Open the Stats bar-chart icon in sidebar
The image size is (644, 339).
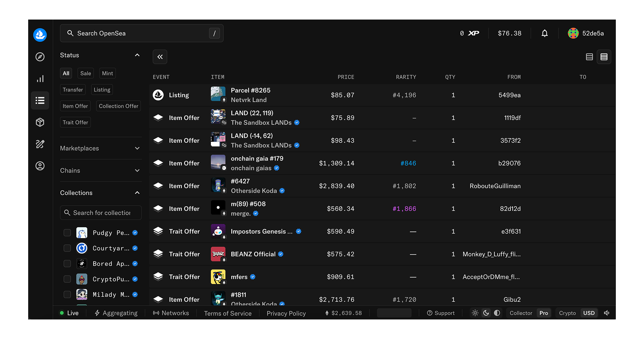(x=40, y=79)
